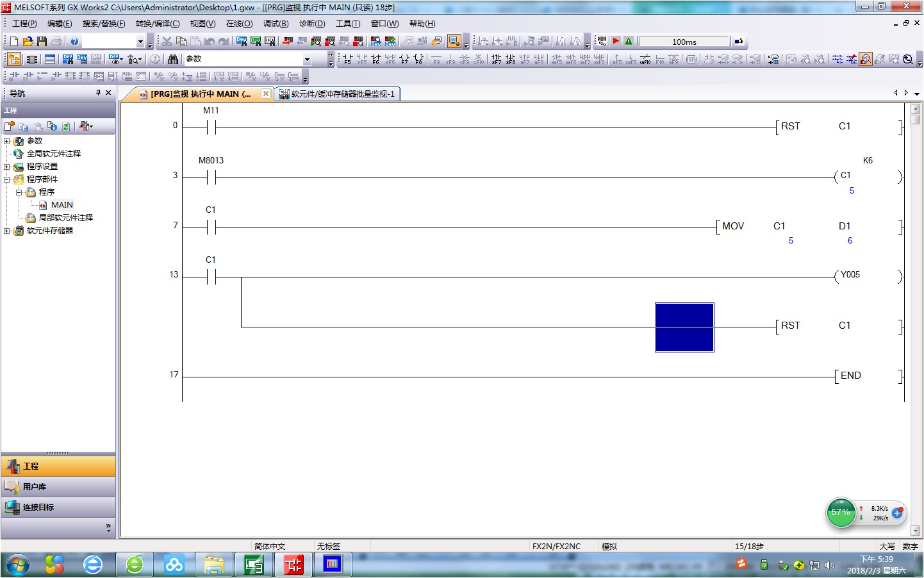Toggle the highlighted monitor mode toolbar button
The image size is (924, 578).
tap(866, 59)
